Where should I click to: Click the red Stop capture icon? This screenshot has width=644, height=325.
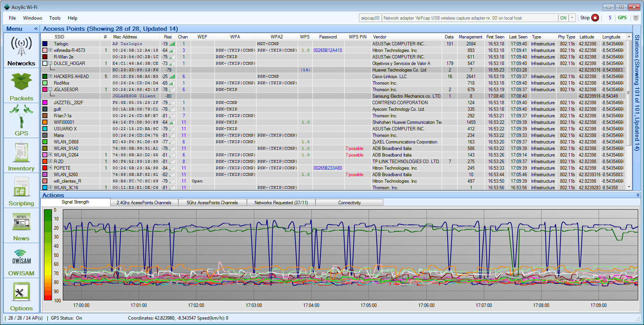pos(595,18)
